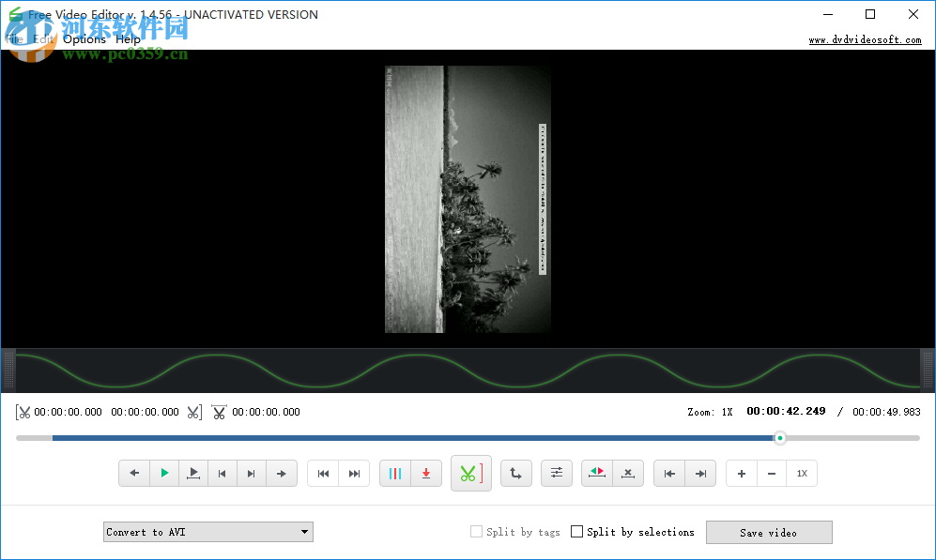The height and width of the screenshot is (560, 936).
Task: Click the jump-to-end playback icon
Action: click(x=354, y=473)
